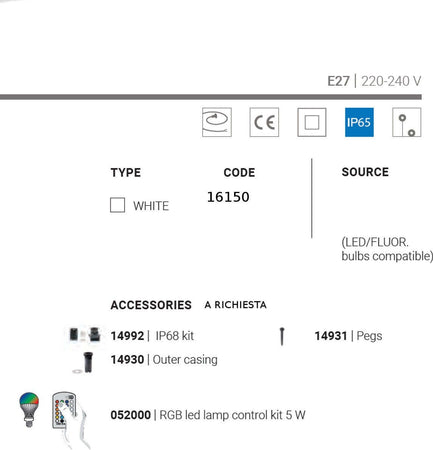Click accessory code 14992 IP68 kit
The height and width of the screenshot is (450, 433).
click(152, 336)
